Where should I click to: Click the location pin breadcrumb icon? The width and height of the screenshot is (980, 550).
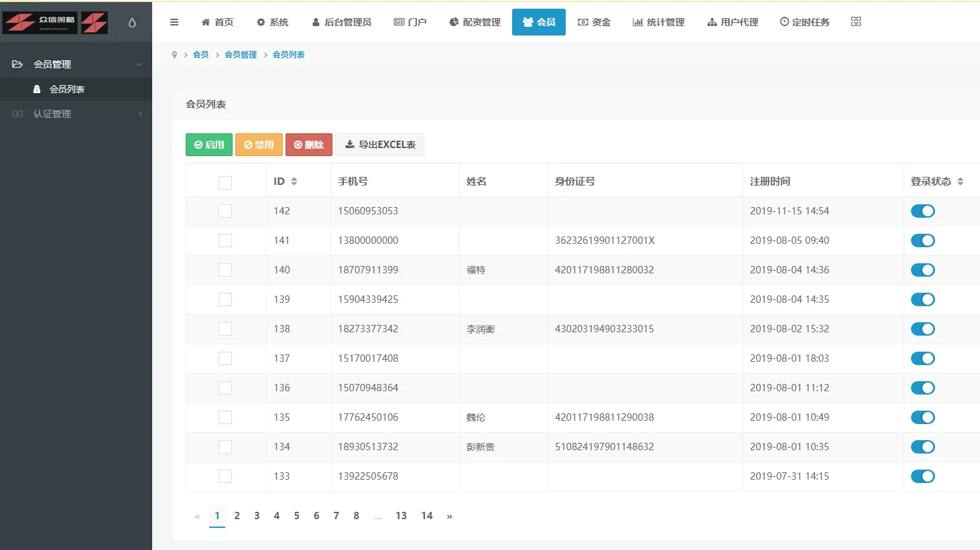[175, 55]
